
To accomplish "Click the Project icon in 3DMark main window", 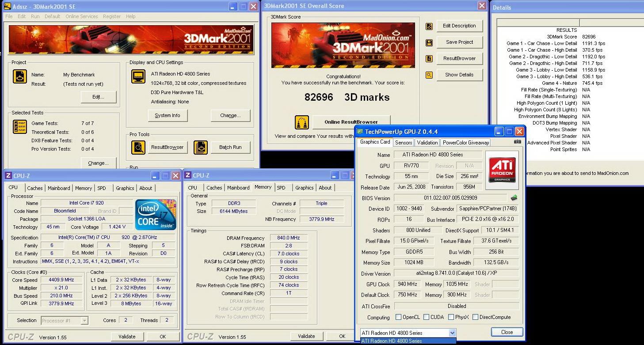I will [x=20, y=76].
